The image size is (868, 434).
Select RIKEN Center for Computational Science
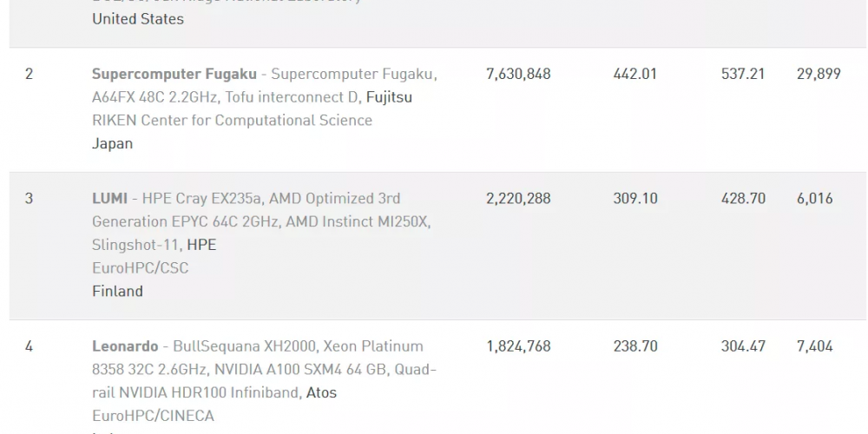click(232, 121)
